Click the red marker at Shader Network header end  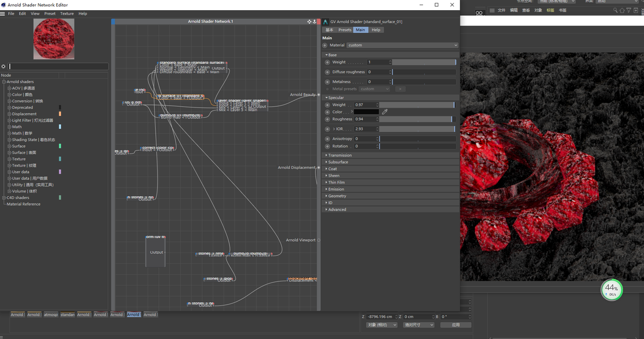pyautogui.click(x=319, y=21)
